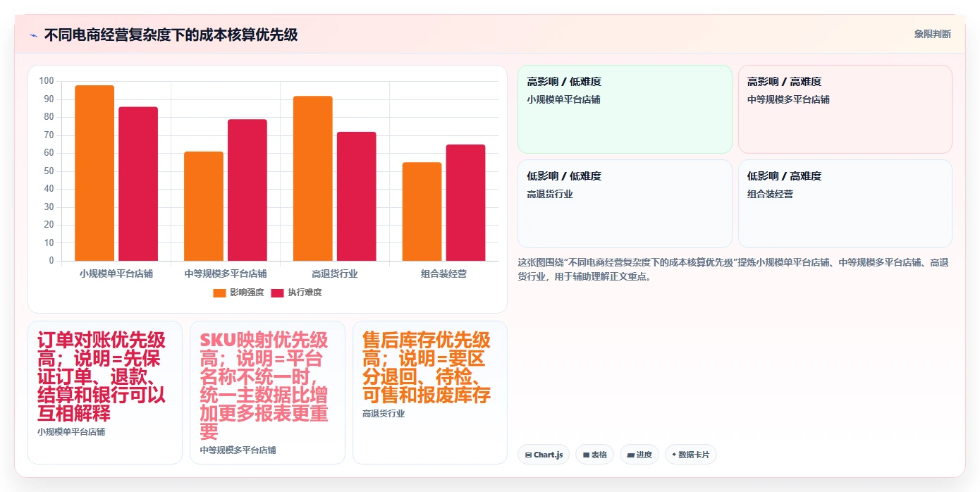The image size is (980, 492).
Task: Click the x-axis label 小规模单平台店铺
Action: tap(116, 273)
